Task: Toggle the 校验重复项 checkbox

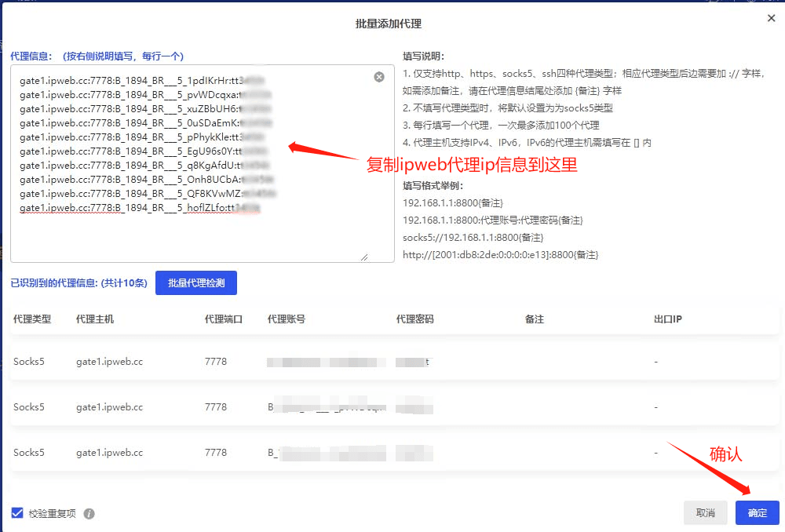Action: tap(17, 513)
